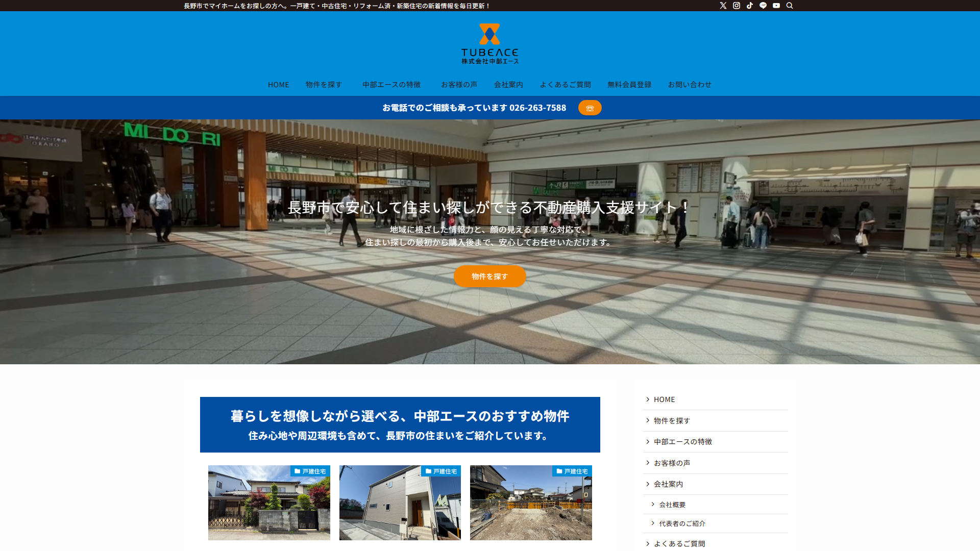Screen dimensions: 980x551
Task: Open second property thumbnail of gray house
Action: click(400, 503)
